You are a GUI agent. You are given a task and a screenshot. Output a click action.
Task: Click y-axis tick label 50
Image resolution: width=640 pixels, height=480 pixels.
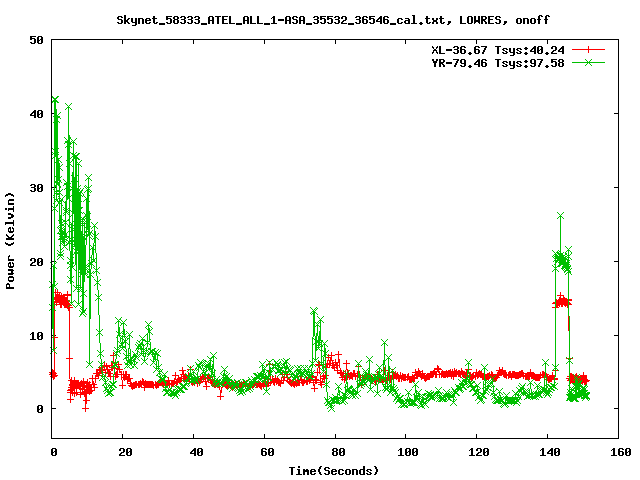pyautogui.click(x=37, y=40)
